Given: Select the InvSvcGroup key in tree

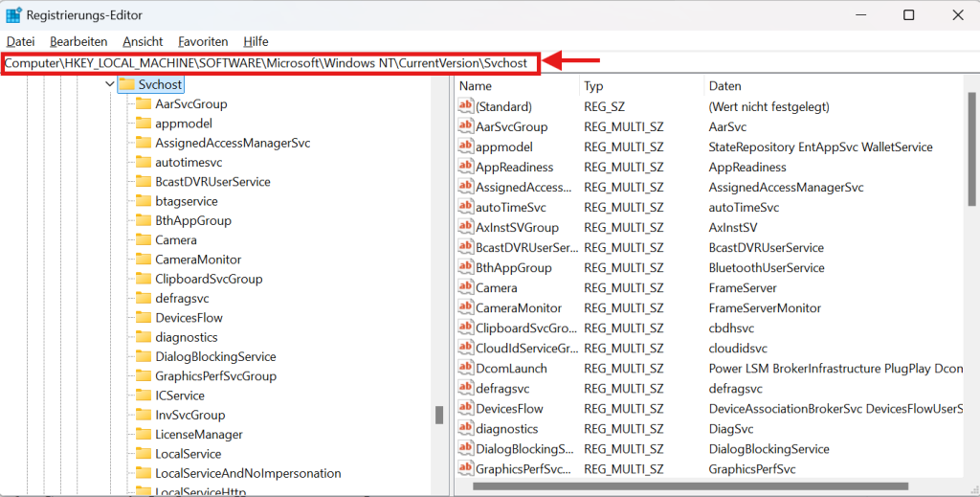Looking at the screenshot, I should (x=190, y=415).
